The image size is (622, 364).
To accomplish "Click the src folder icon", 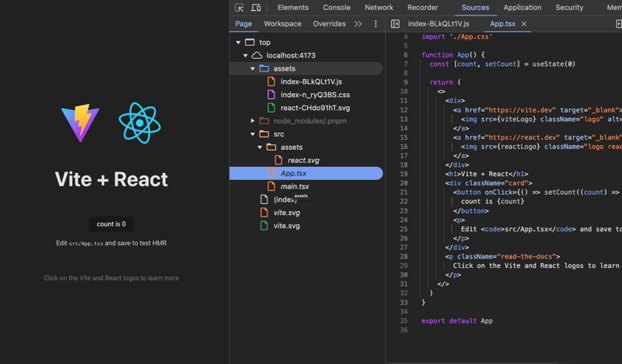I will 264,134.
